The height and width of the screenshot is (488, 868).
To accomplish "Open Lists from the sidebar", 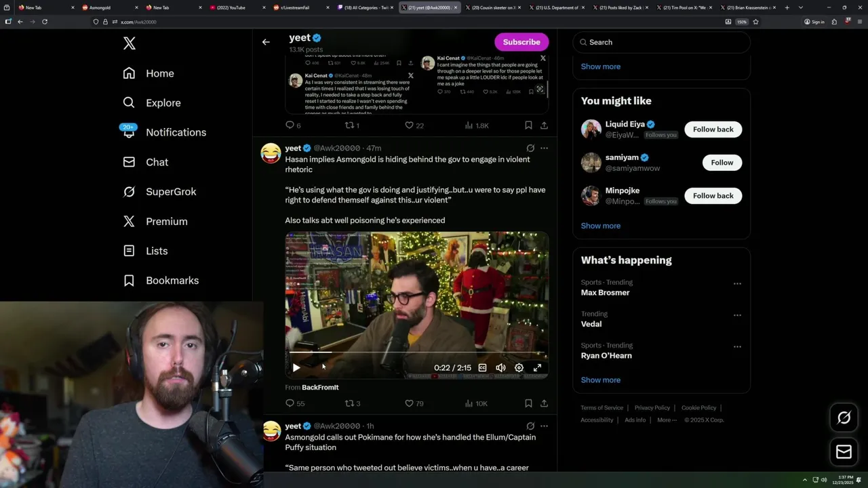I will tap(145, 251).
